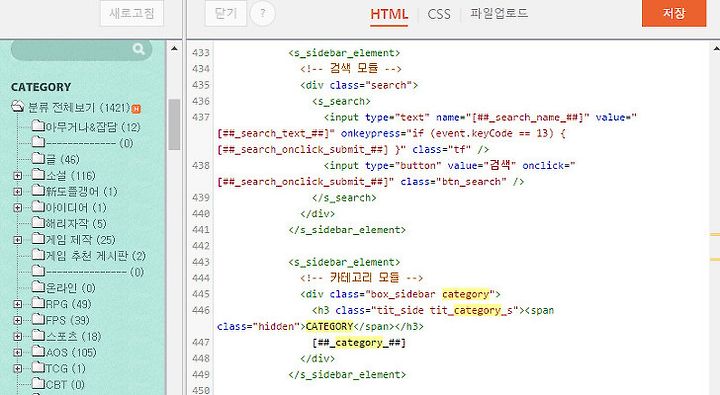Click folder icon next to 아이디어 (1)
This screenshot has height=395, width=720.
[38, 207]
